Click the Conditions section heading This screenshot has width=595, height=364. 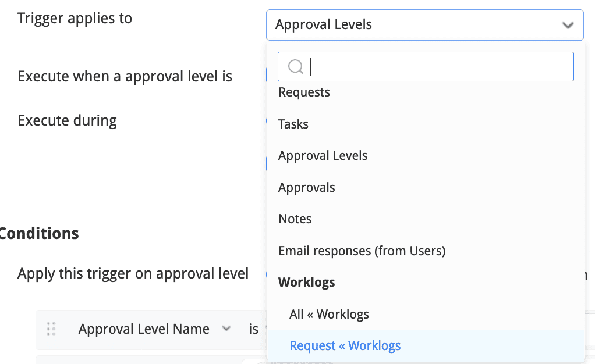(x=38, y=234)
